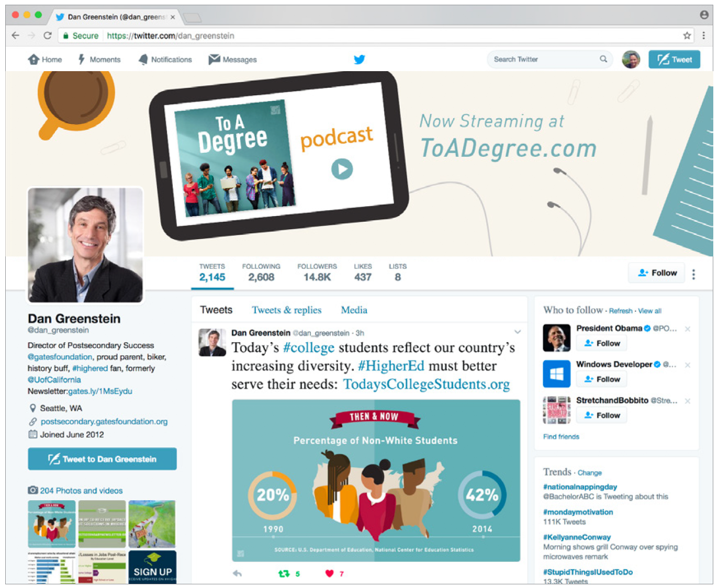The image size is (718, 588).
Task: Click the #highered hashtag in bio
Action: (x=90, y=368)
